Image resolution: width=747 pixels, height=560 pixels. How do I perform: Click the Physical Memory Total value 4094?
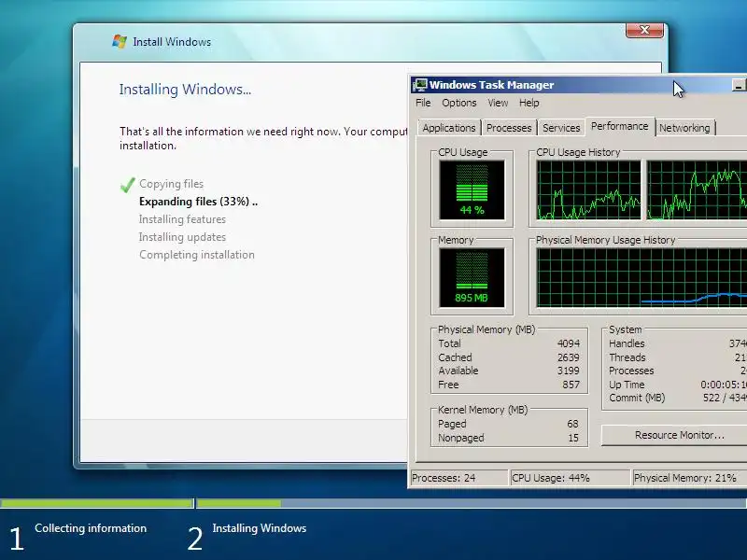(x=569, y=343)
